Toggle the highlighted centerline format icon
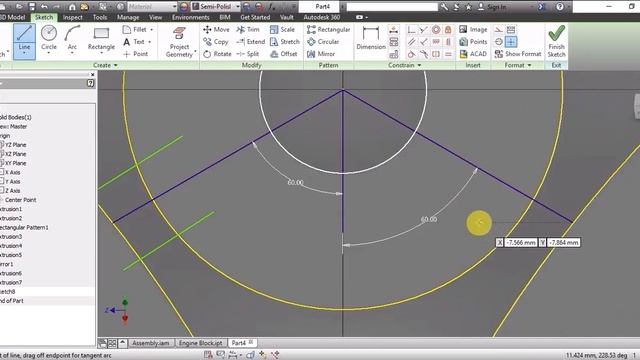The height and width of the screenshot is (360, 640). point(511,42)
